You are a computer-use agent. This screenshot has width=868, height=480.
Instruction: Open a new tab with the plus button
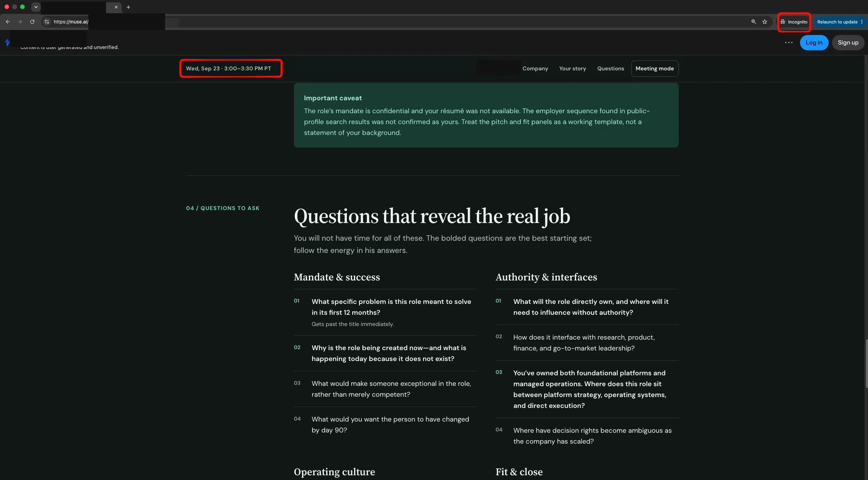128,7
